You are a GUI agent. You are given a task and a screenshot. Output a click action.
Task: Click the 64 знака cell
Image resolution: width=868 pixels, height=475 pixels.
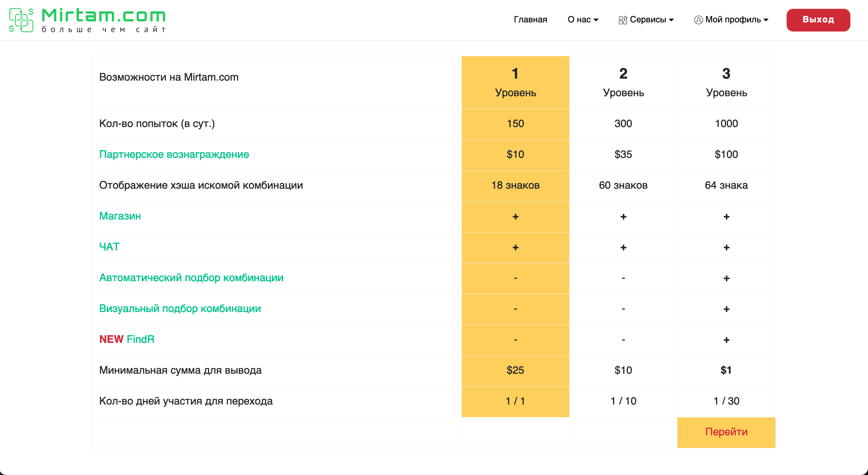pos(726,185)
